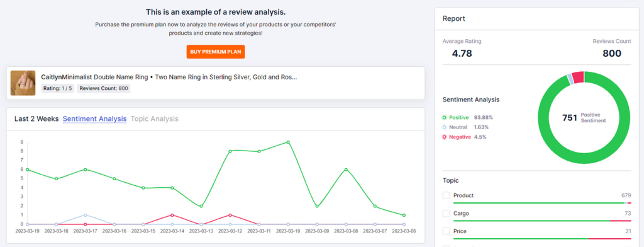The image size is (644, 247).
Task: Click the 2023-03-11 axis date label
Action: tap(258, 231)
